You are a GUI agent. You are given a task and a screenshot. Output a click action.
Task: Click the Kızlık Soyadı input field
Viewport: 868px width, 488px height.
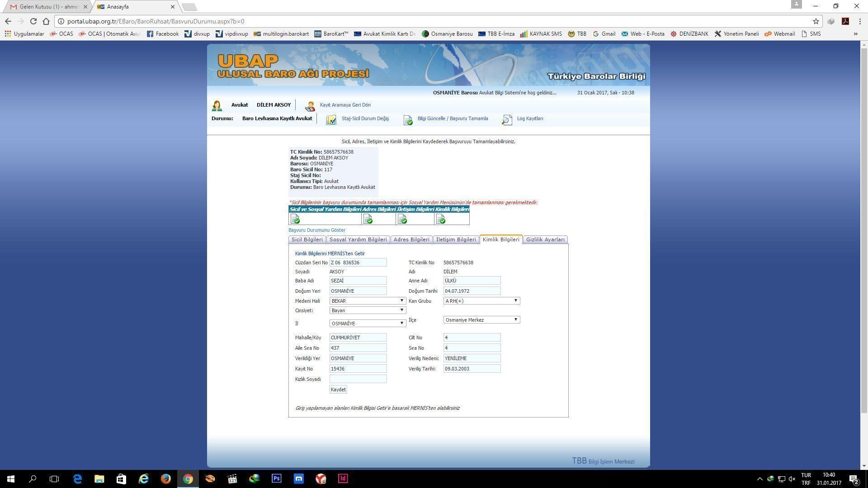point(358,379)
